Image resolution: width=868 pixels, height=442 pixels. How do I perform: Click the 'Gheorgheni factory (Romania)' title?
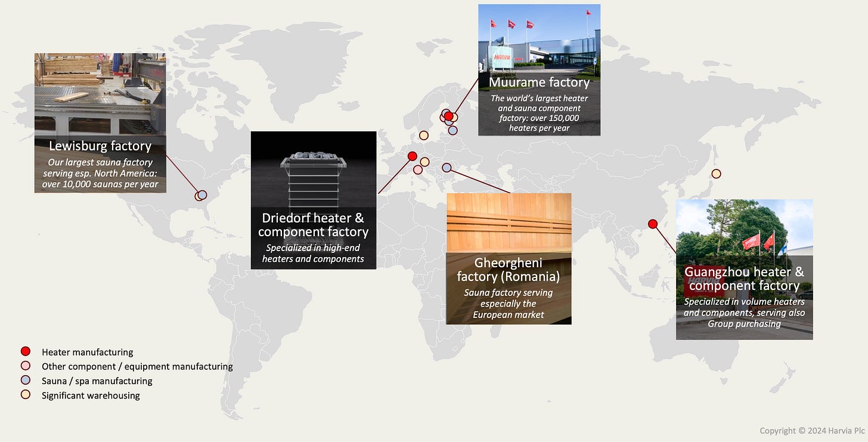tap(509, 270)
